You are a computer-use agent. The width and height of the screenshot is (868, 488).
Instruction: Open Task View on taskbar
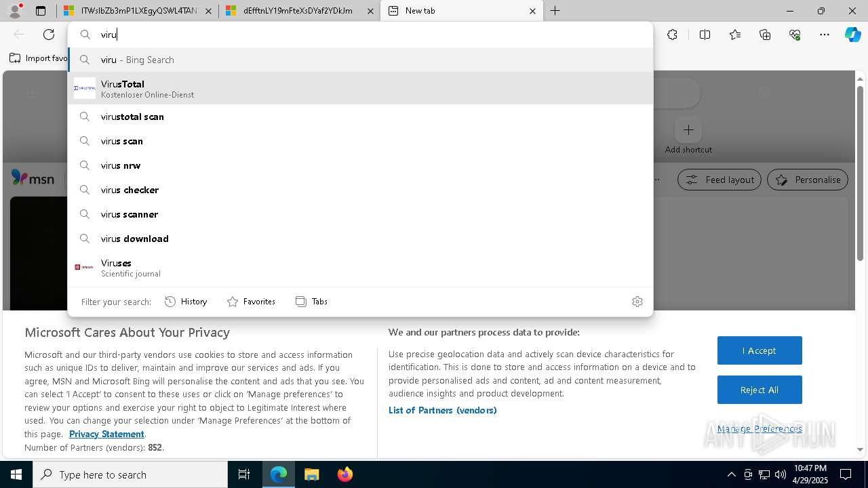244,474
